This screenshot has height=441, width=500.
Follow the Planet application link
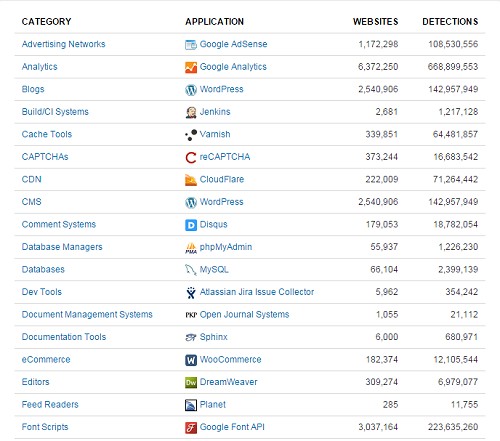pos(213,405)
